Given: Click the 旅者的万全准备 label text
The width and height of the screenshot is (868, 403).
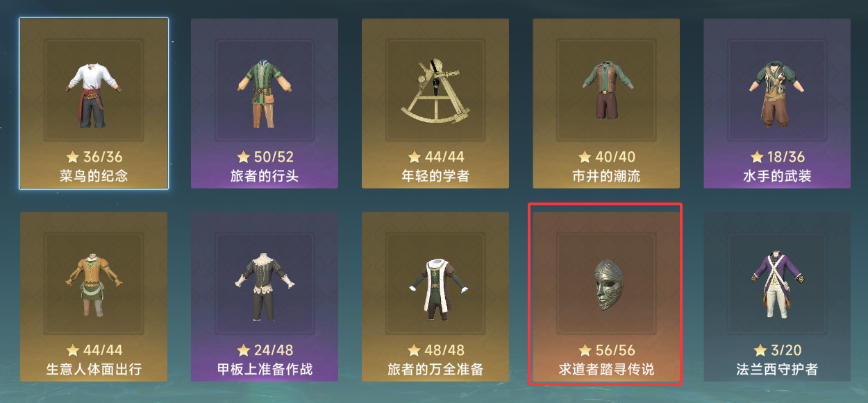Looking at the screenshot, I should tap(435, 370).
